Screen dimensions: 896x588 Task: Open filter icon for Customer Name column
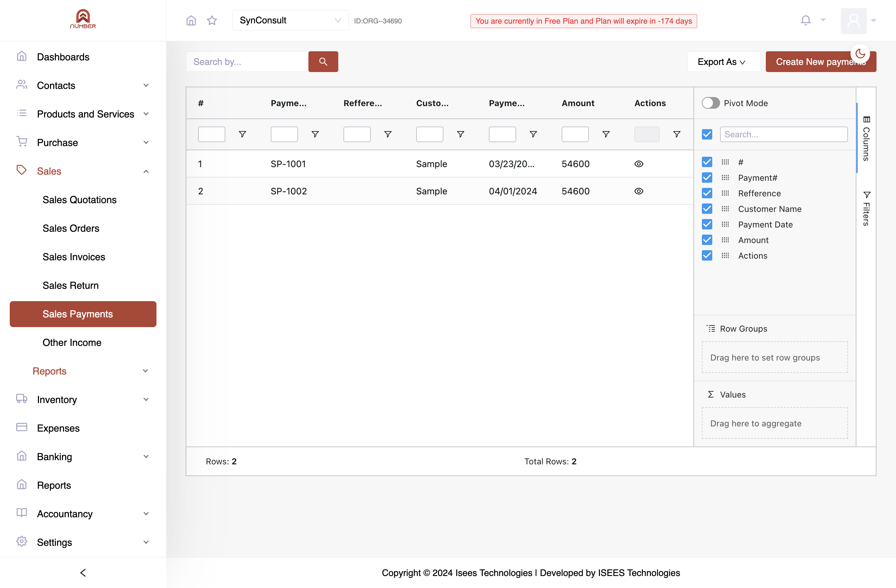460,134
